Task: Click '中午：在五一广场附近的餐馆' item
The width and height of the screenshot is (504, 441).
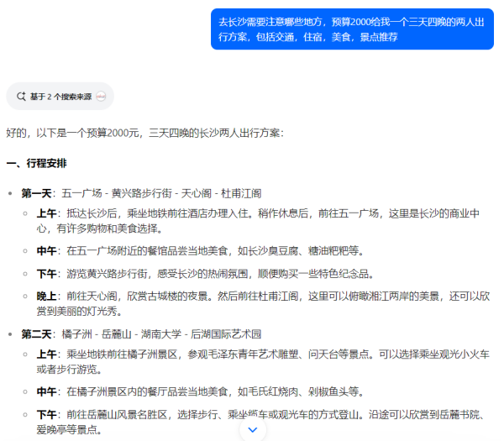Action: 200,250
